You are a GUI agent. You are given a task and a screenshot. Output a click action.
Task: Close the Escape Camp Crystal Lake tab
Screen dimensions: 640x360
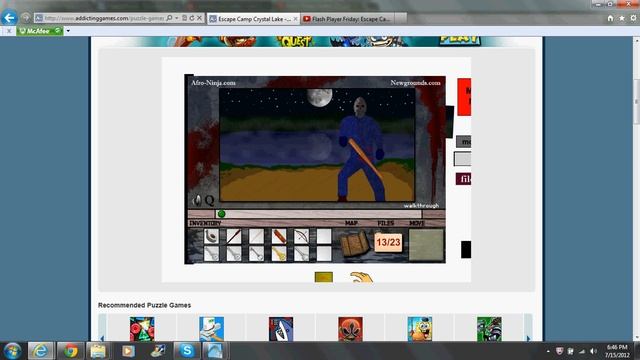coord(296,19)
